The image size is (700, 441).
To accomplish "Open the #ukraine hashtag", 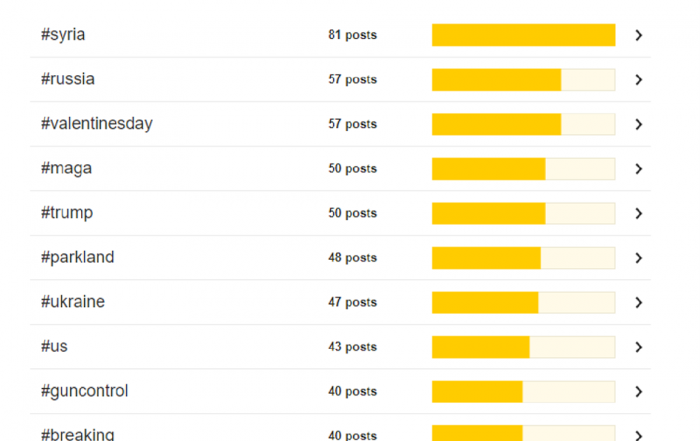I will [x=73, y=302].
